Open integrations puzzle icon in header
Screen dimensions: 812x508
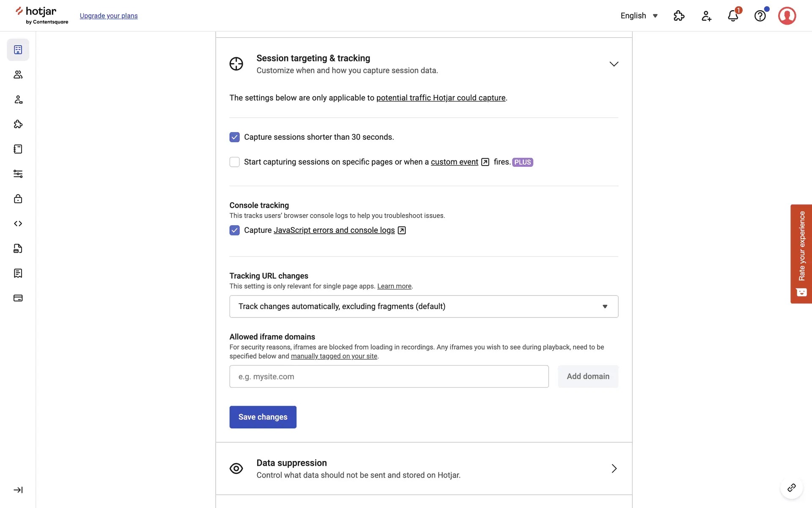pyautogui.click(x=679, y=16)
